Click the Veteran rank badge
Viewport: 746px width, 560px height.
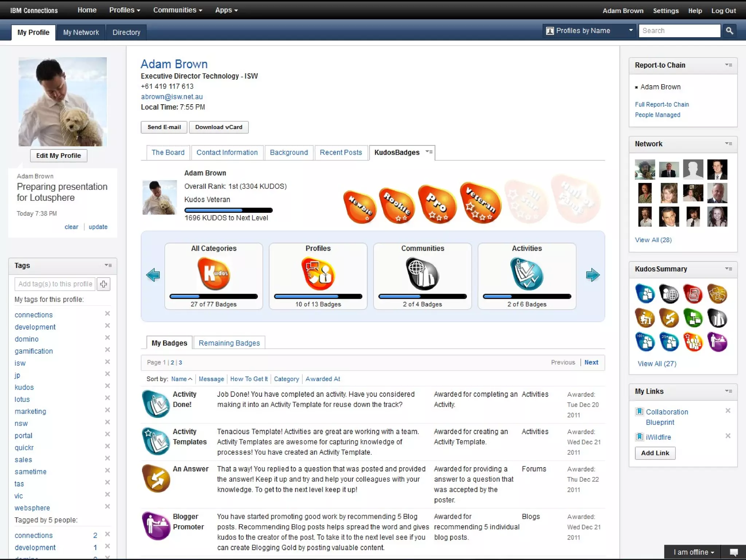tap(480, 203)
